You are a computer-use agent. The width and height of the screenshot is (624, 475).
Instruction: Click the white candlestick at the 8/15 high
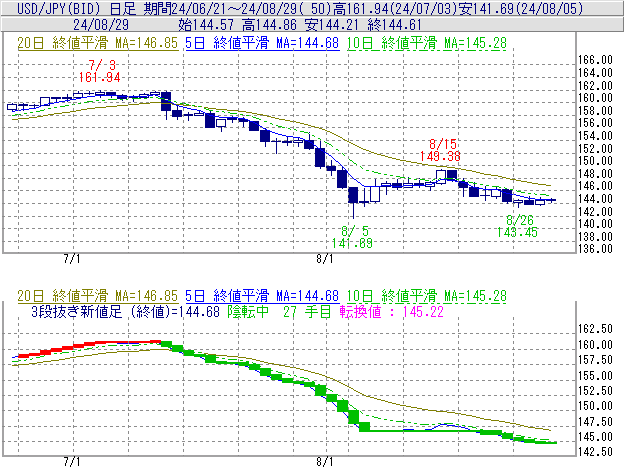(441, 176)
